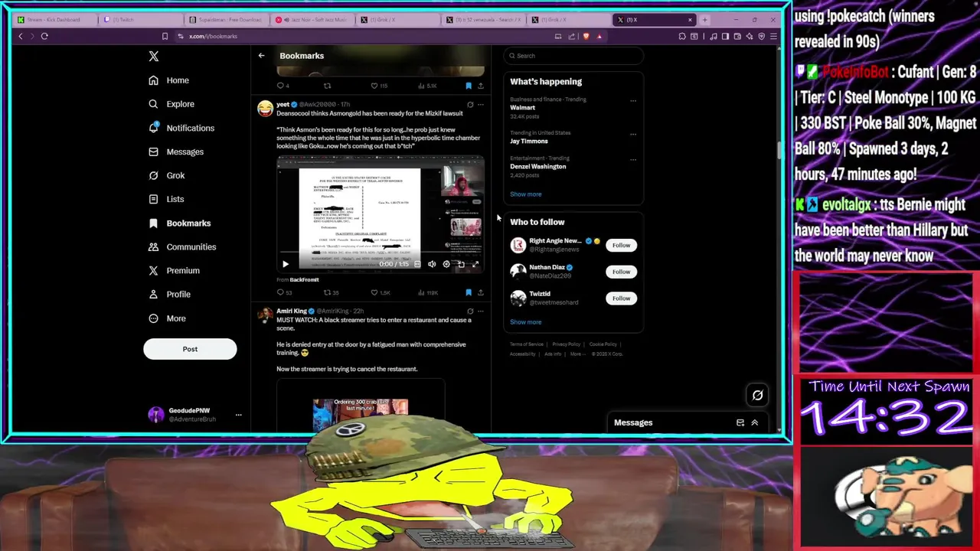
Task: Click the Post button
Action: [x=190, y=349]
